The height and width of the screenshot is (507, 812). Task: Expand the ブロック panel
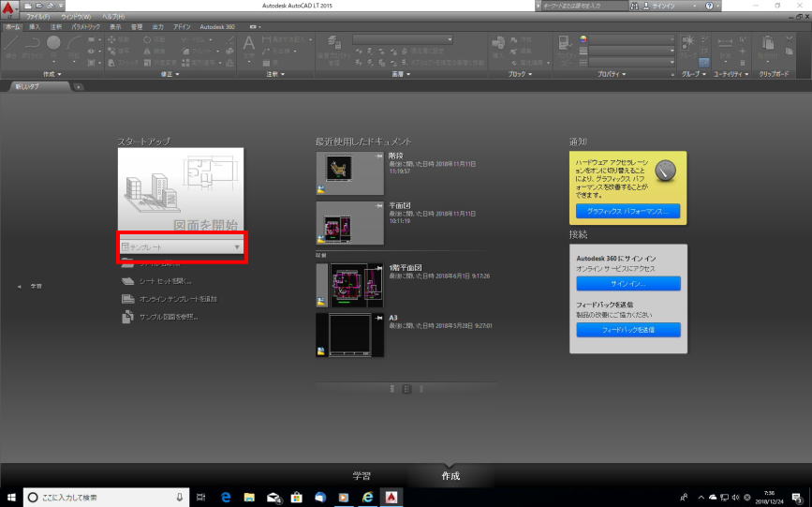[x=520, y=74]
